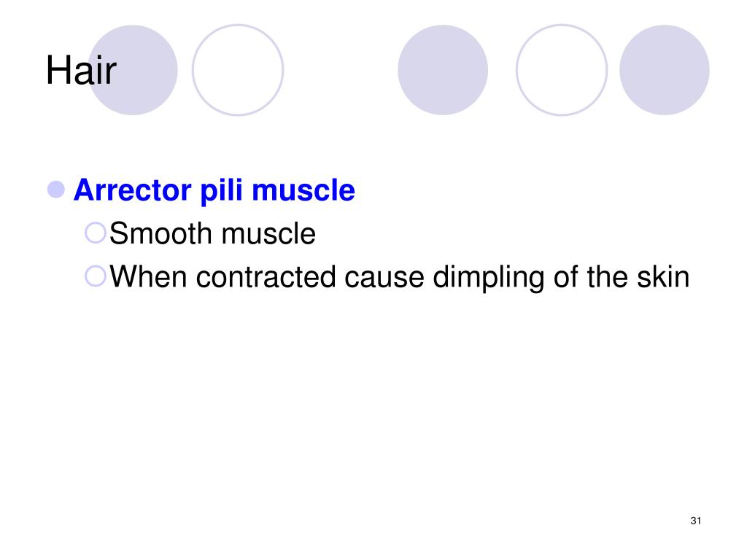Select the filled lavender circle behind the Hair title

coord(133,70)
